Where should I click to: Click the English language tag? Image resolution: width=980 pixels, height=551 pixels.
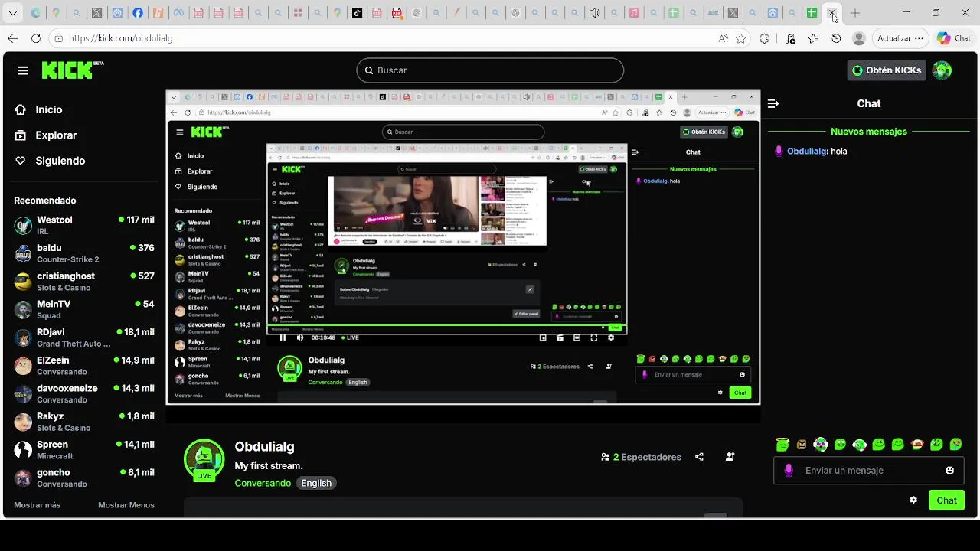(x=316, y=483)
